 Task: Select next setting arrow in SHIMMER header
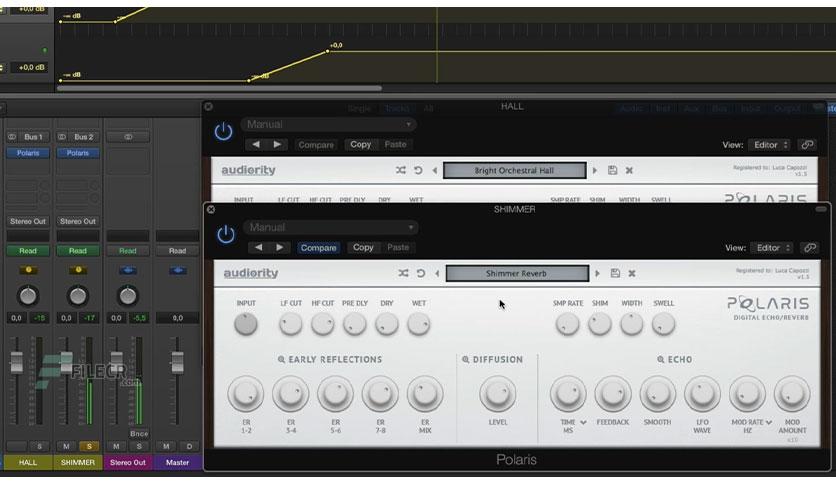[x=280, y=247]
